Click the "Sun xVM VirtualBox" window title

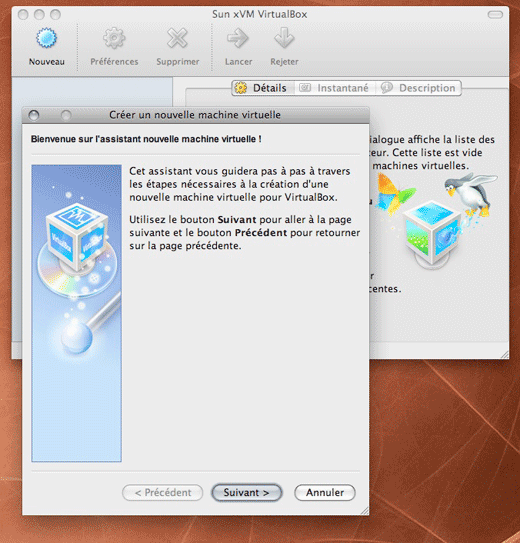pyautogui.click(x=260, y=14)
